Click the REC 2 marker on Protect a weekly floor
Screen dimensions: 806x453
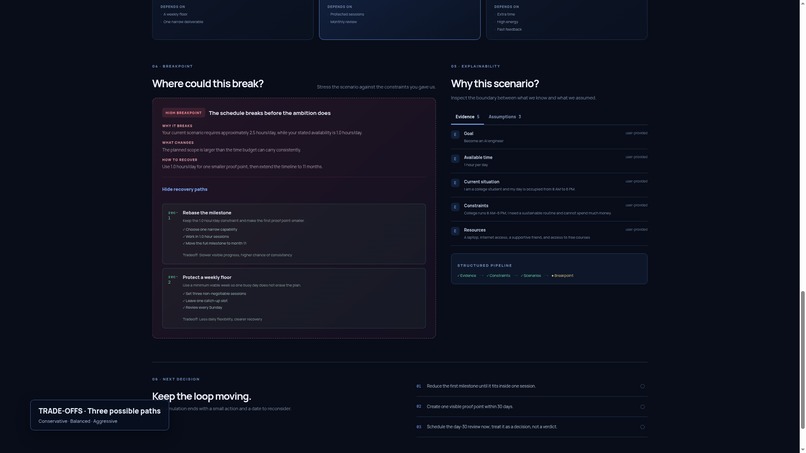pos(172,279)
